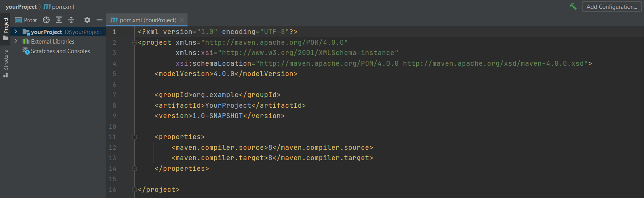This screenshot has width=644, height=198.
Task: Click the maven.compiler.source line
Action: [x=272, y=148]
